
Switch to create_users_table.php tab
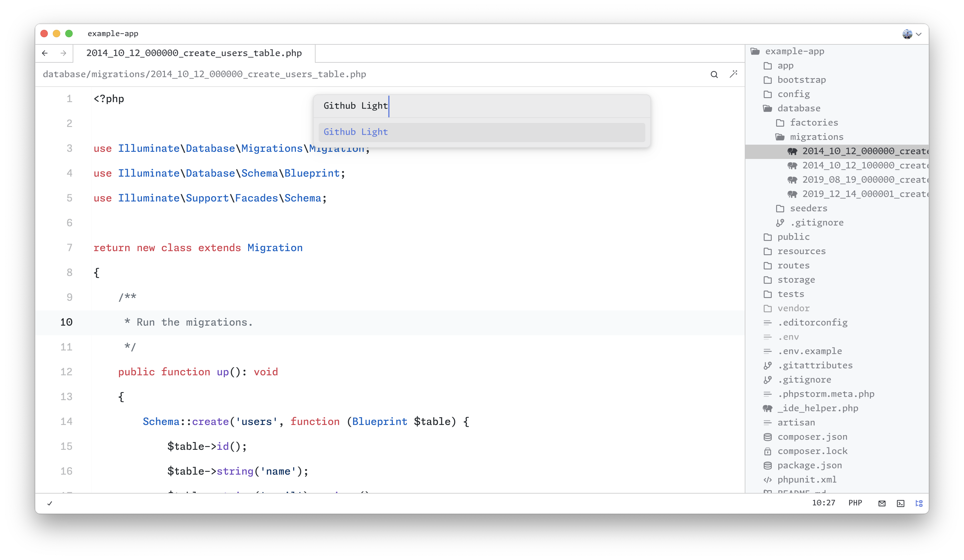(194, 53)
